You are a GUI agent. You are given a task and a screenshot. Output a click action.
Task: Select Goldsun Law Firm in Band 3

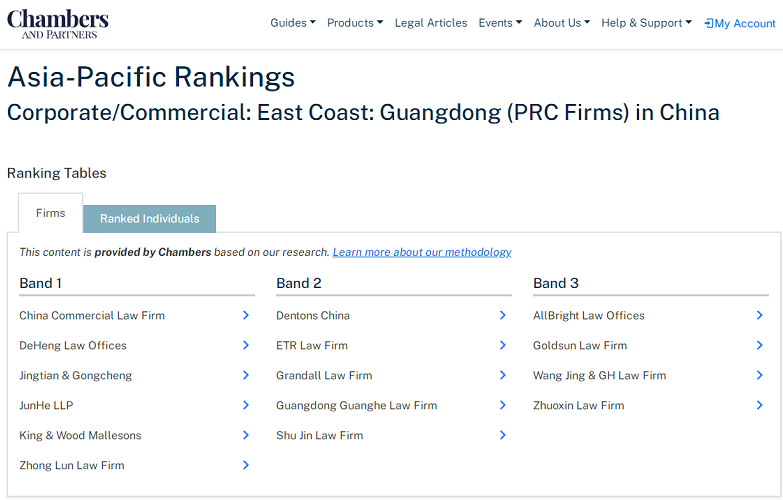tap(580, 346)
